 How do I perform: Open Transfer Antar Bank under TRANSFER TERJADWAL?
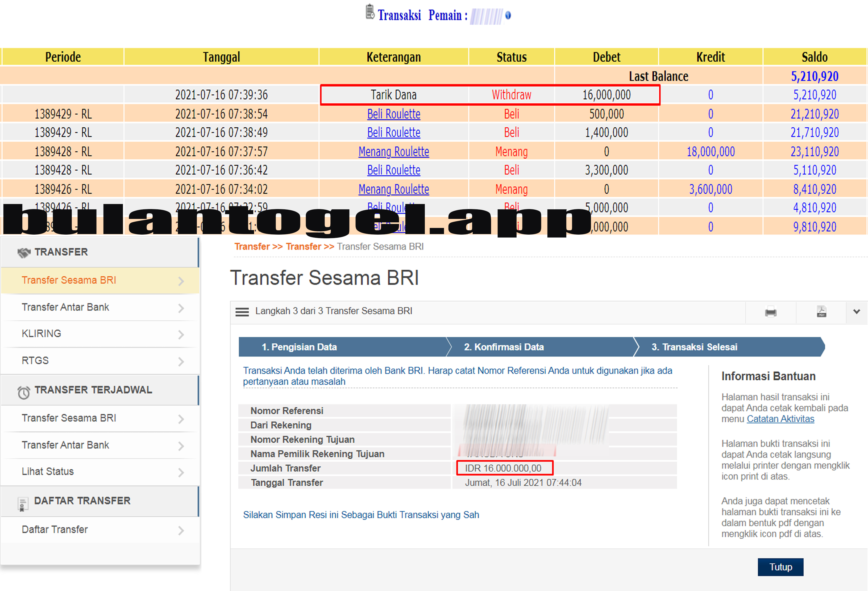click(100, 445)
